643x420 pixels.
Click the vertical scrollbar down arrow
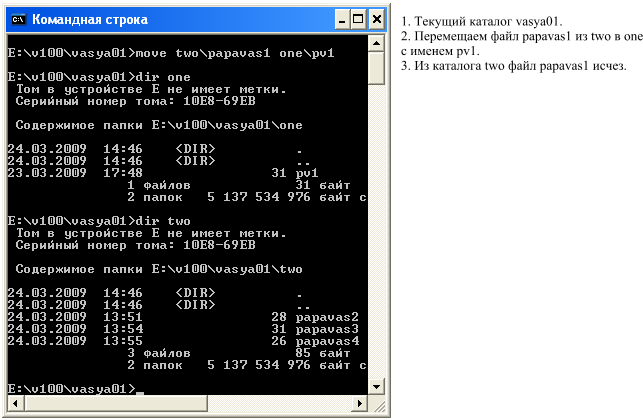377,386
